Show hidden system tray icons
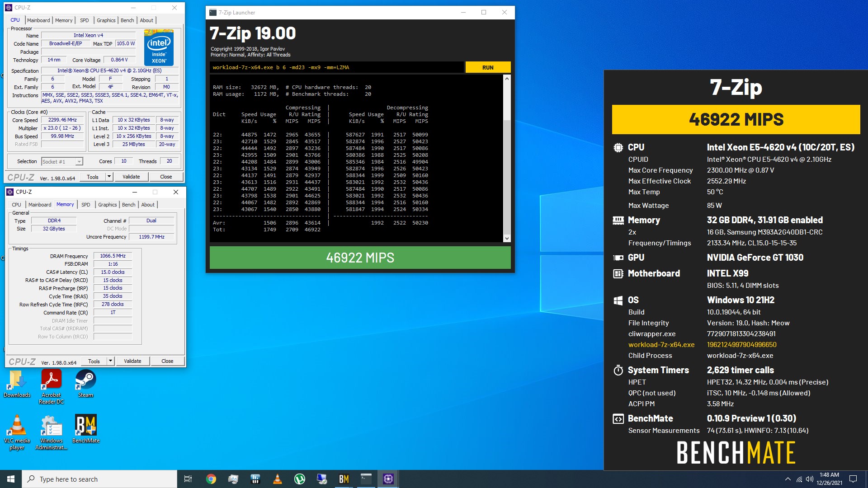 pos(788,479)
